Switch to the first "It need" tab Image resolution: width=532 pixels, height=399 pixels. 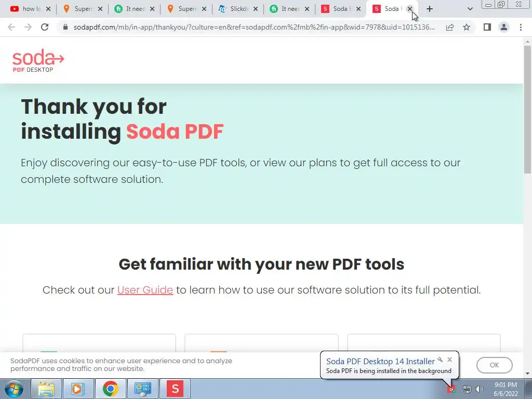click(130, 9)
